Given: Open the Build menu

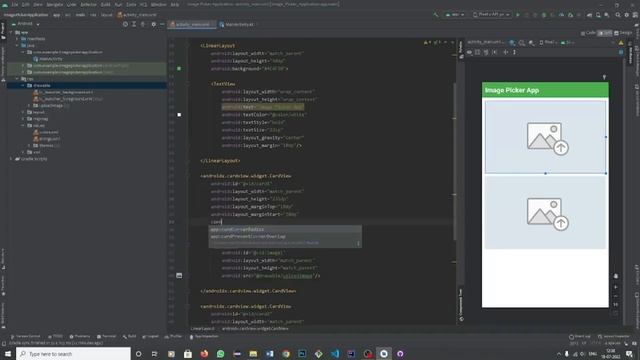Looking at the screenshot, I should pos(106,4).
